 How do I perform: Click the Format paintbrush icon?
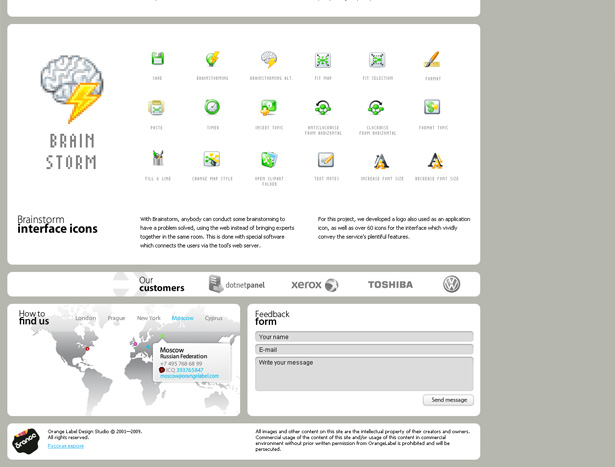(432, 60)
